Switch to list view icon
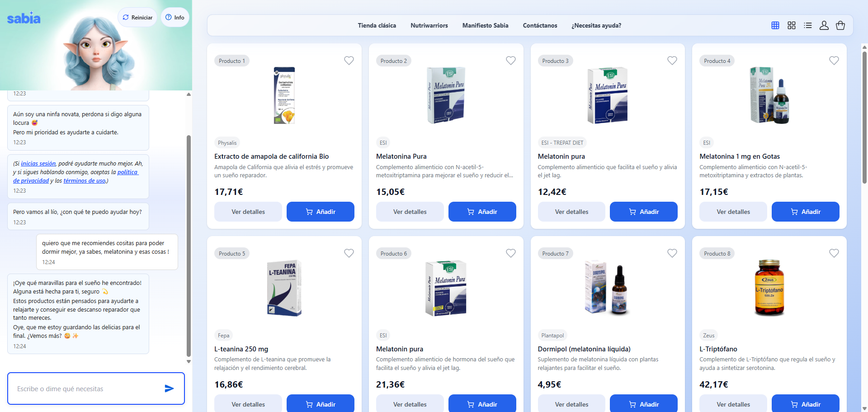The width and height of the screenshot is (868, 412). pos(808,26)
